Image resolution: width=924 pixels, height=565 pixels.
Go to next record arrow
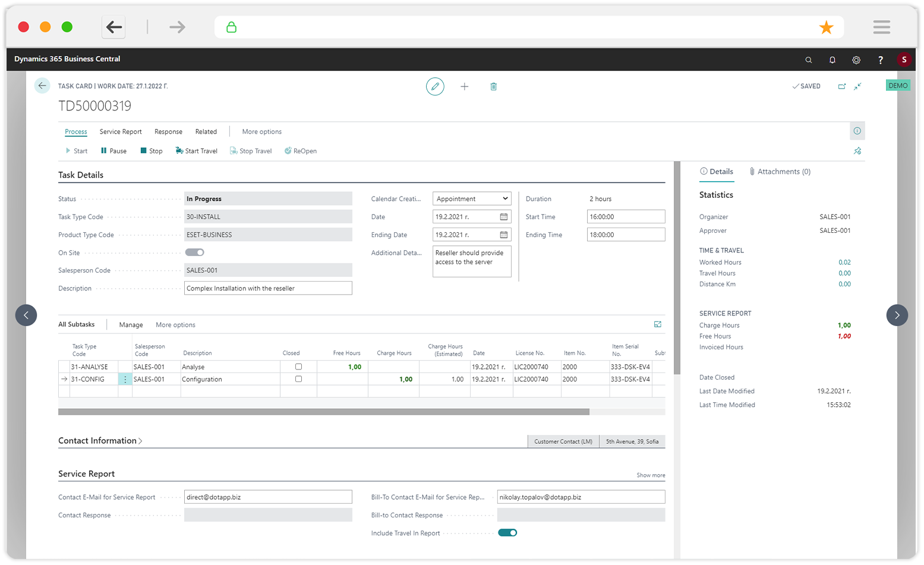pyautogui.click(x=897, y=315)
